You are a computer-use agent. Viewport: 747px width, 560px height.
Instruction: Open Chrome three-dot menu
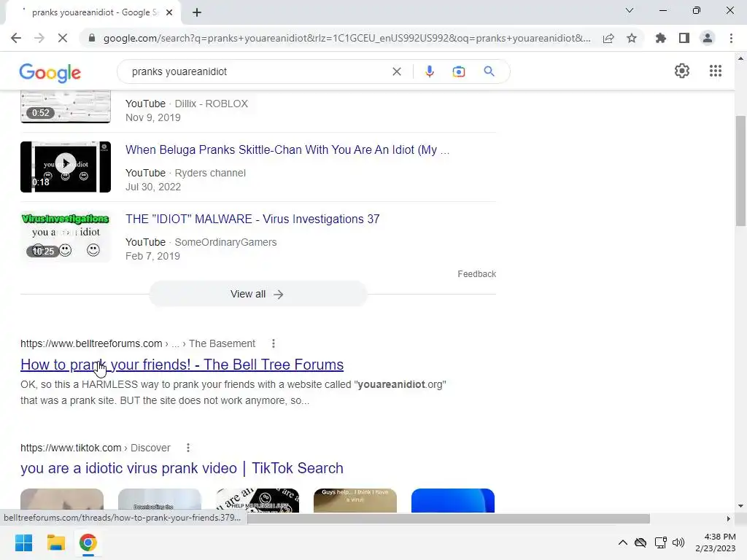pos(731,38)
